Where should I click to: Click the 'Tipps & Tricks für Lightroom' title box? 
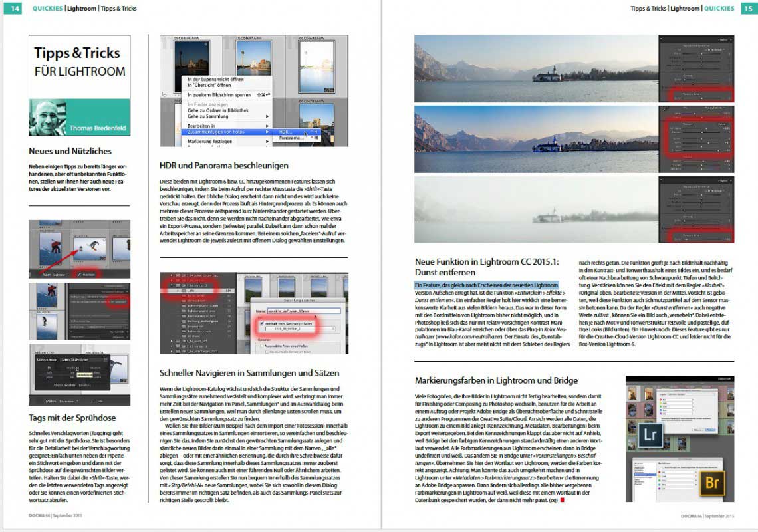pos(79,85)
